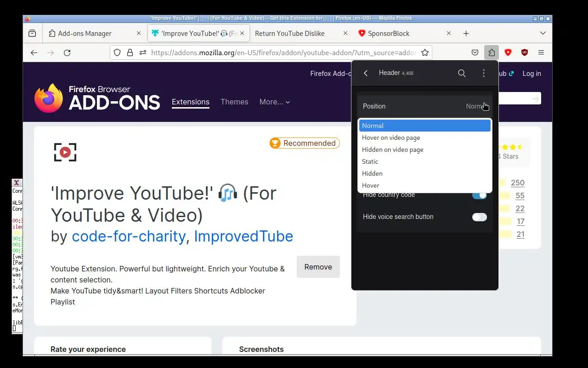
Task: View site security padlock info
Action: pos(130,52)
